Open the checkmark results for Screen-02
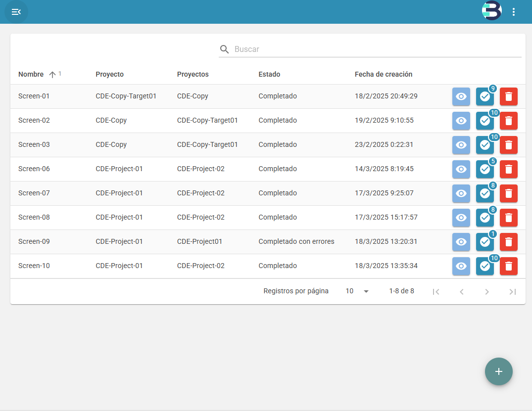 (x=485, y=121)
